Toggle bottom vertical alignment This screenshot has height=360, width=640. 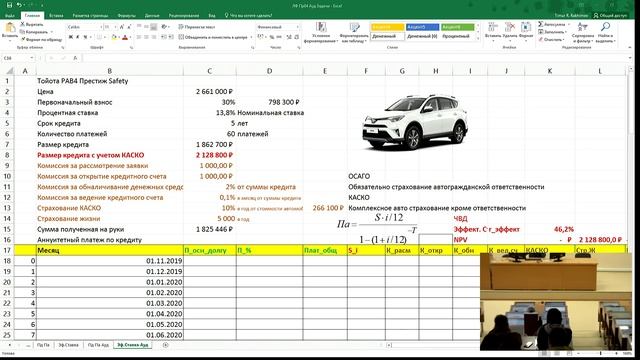pos(153,27)
